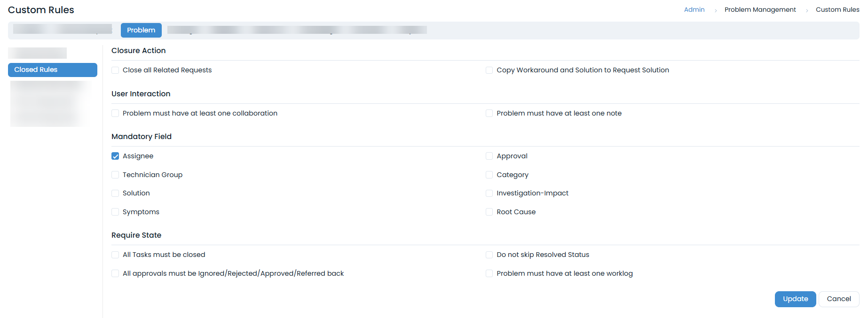The height and width of the screenshot is (318, 868).
Task: Check the Technician Group checkbox
Action: click(115, 175)
